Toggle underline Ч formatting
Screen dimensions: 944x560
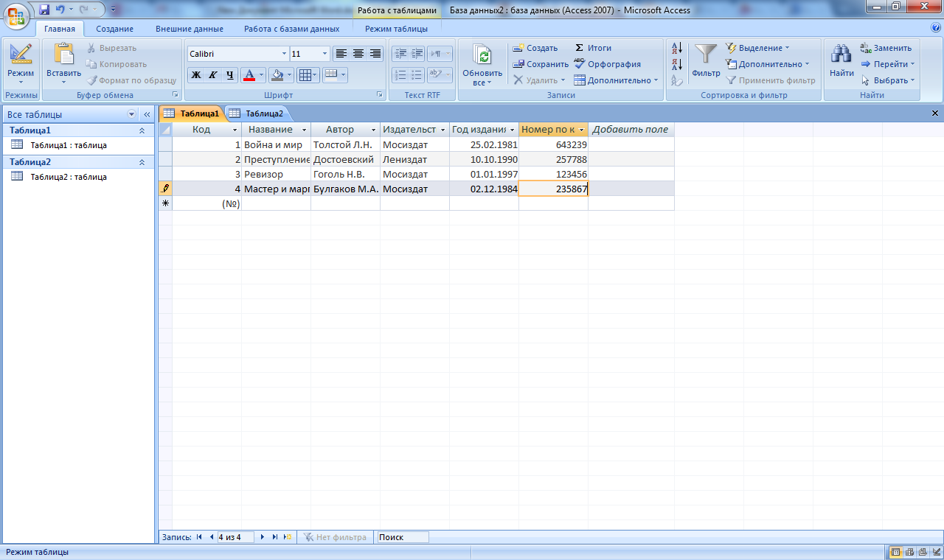(x=230, y=75)
